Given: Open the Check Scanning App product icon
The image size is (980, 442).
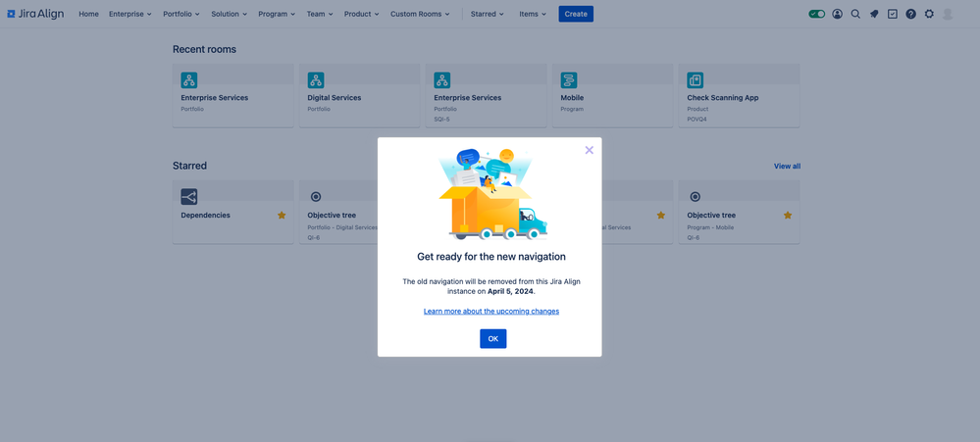Looking at the screenshot, I should coord(695,80).
